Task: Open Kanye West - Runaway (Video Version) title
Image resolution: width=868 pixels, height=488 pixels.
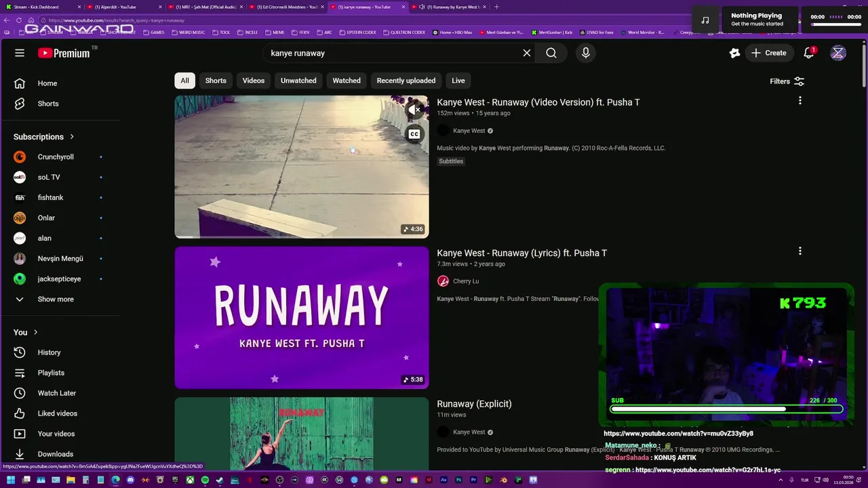Action: click(538, 102)
